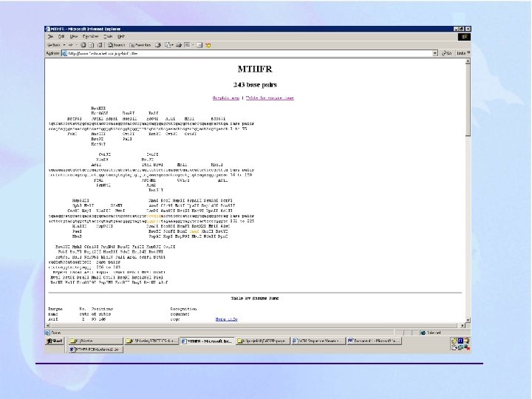Click the Done status bar text
The width and height of the screenshot is (532, 399).
click(55, 332)
